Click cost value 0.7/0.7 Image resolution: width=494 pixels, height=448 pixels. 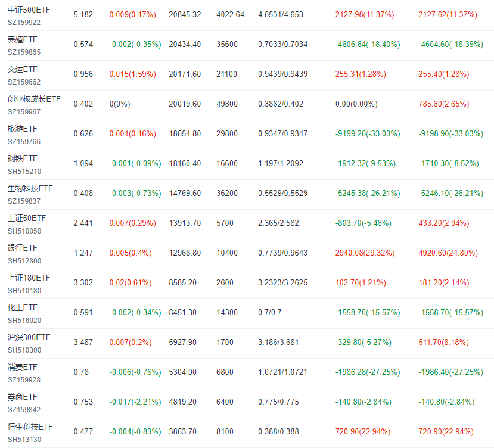270,312
